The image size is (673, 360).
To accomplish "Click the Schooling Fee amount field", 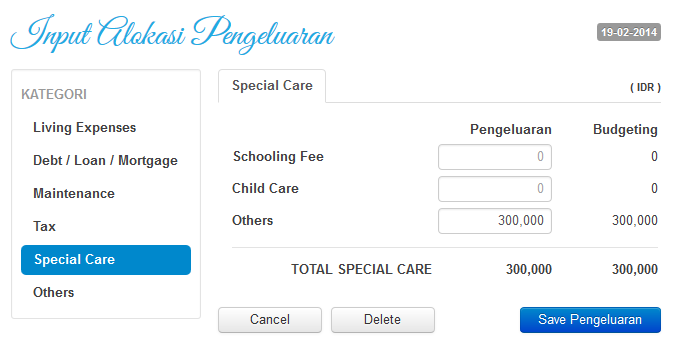I will pos(494,157).
